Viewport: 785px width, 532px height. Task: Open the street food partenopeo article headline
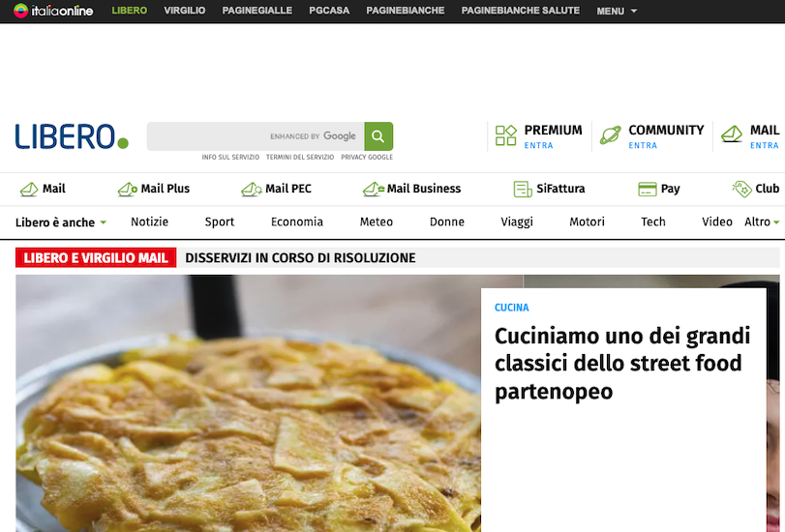point(621,364)
